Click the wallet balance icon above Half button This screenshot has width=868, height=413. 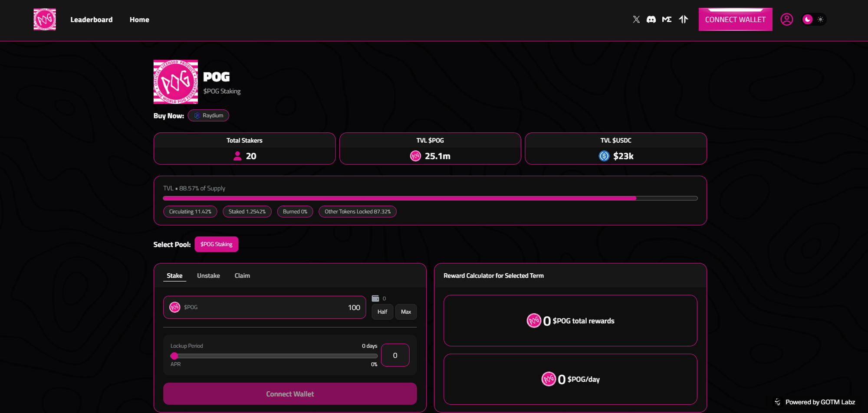pyautogui.click(x=376, y=298)
